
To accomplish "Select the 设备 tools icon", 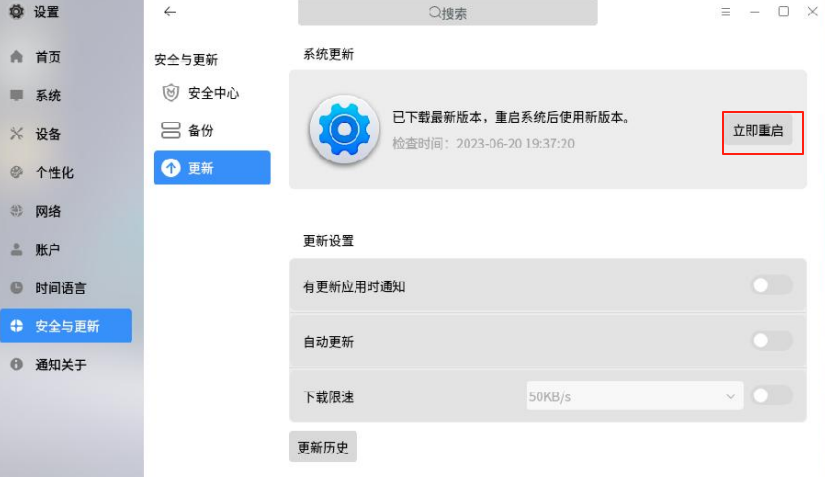I will coord(16,134).
